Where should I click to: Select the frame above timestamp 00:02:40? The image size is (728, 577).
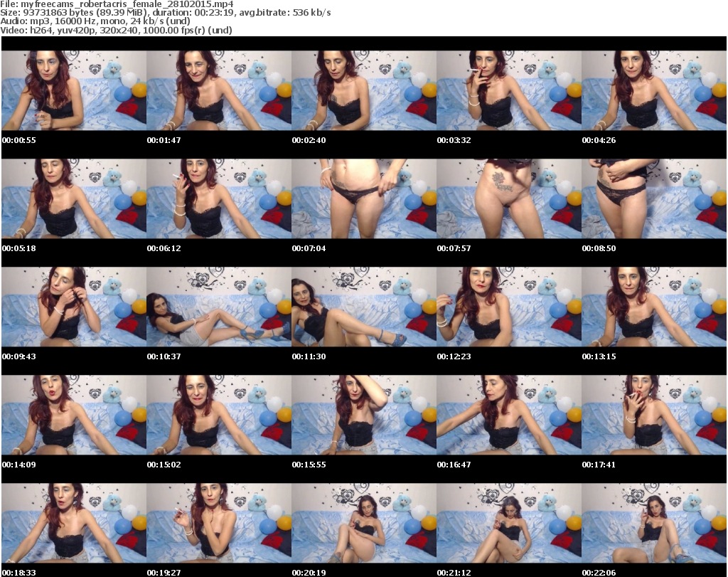pos(364,90)
